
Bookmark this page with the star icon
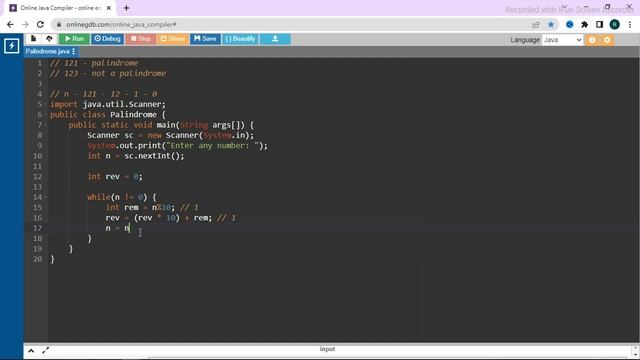[x=551, y=24]
